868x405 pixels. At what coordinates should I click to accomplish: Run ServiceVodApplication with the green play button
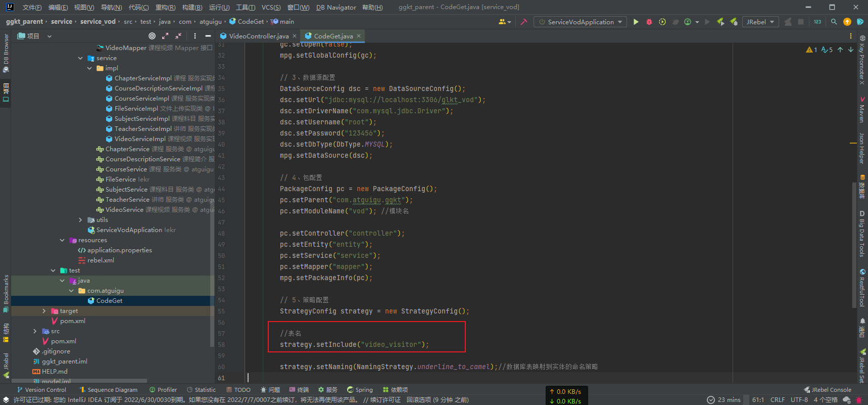pos(636,22)
